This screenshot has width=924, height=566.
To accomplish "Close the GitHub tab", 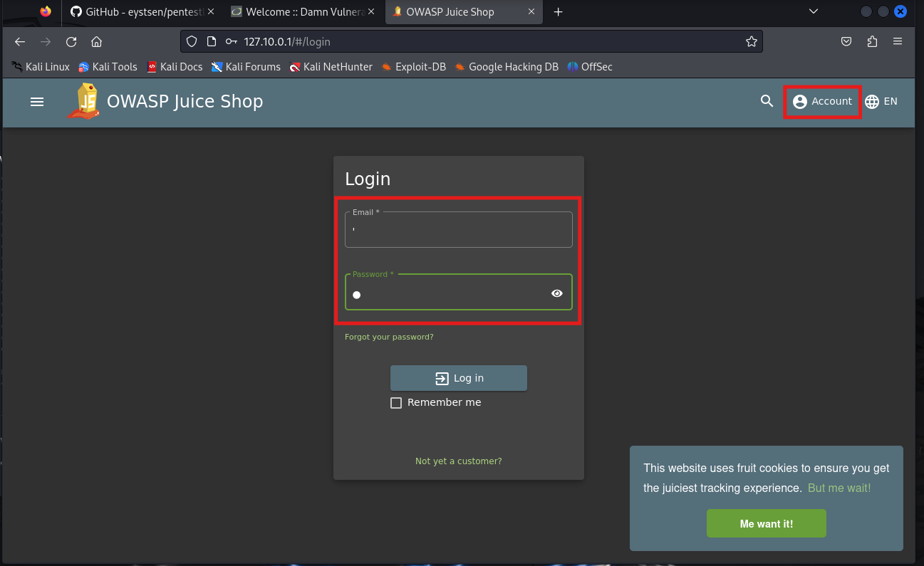I will point(211,12).
